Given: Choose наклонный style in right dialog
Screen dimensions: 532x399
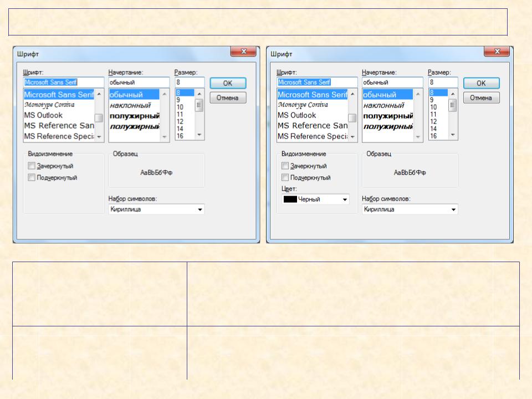Looking at the screenshot, I should click(x=388, y=105).
